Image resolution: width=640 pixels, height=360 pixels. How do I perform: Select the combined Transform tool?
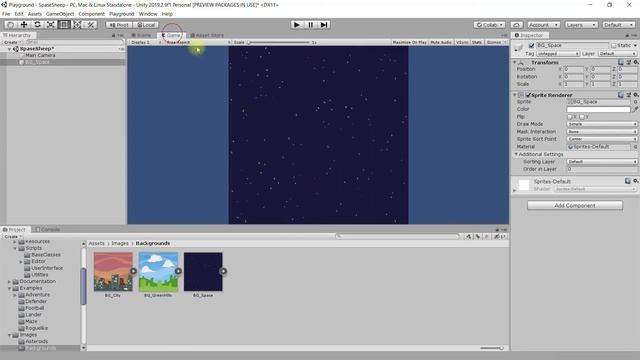(x=77, y=25)
